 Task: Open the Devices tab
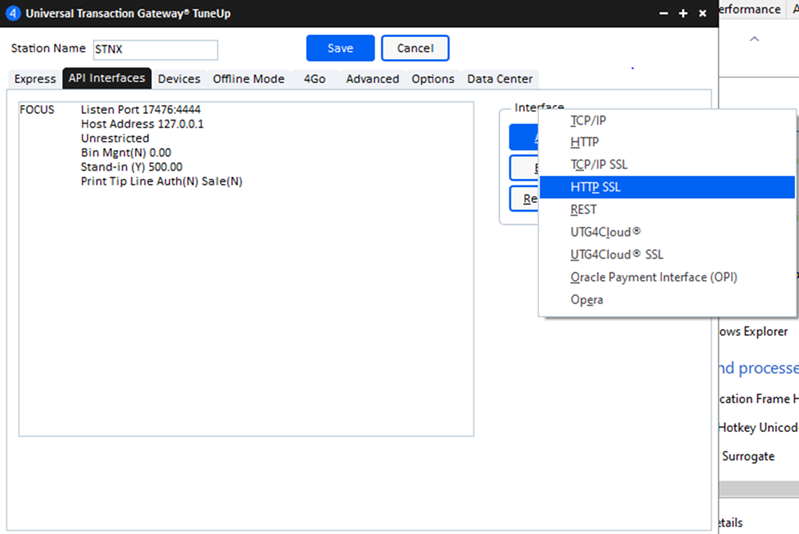point(179,79)
